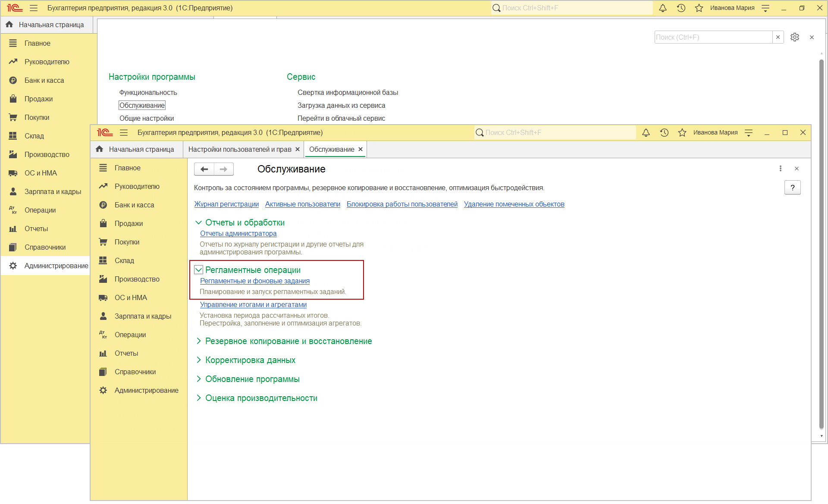Open hamburger menu in back window title bar
The width and height of the screenshot is (828, 504).
(x=34, y=8)
